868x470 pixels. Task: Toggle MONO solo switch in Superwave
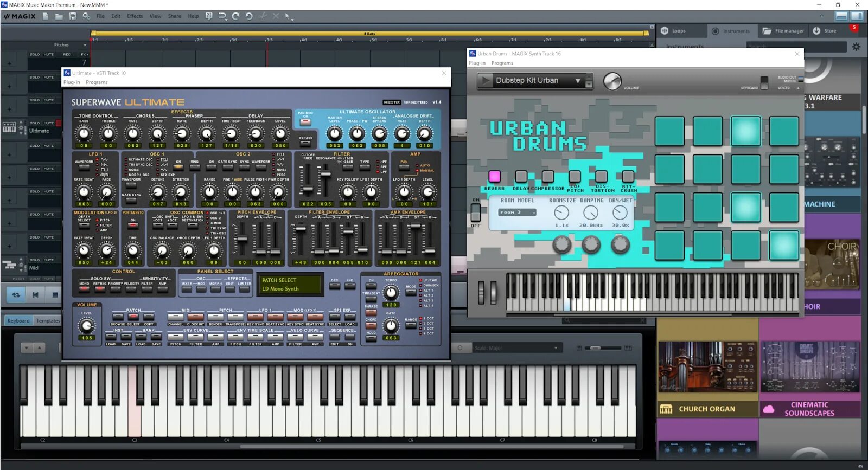[84, 289]
